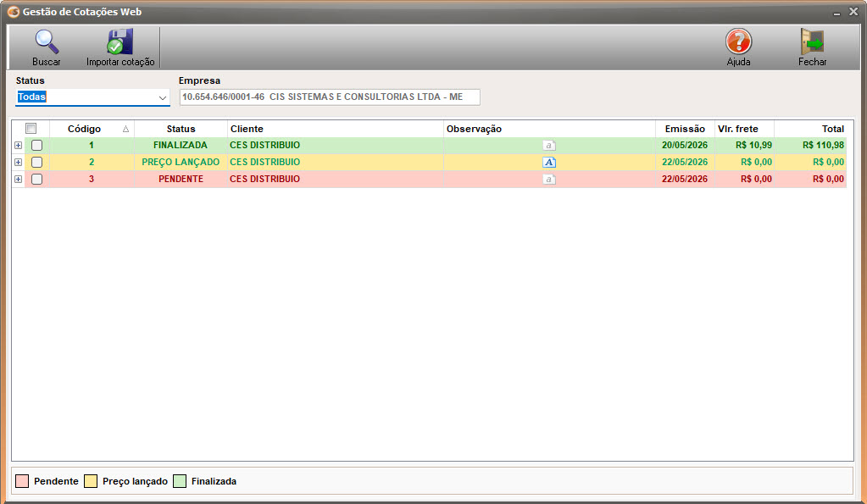Image resolution: width=867 pixels, height=504 pixels.
Task: Click the Buscar magnifier icon
Action: click(x=47, y=42)
